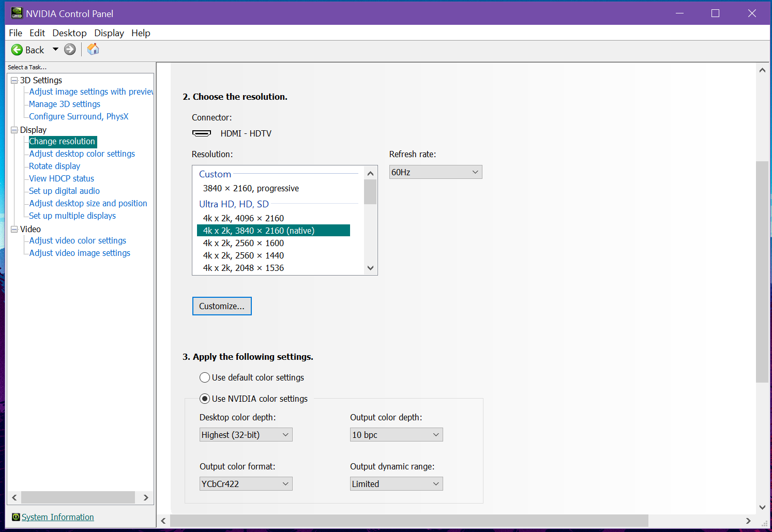Open Adjust video image settings
772x532 pixels.
tap(80, 253)
